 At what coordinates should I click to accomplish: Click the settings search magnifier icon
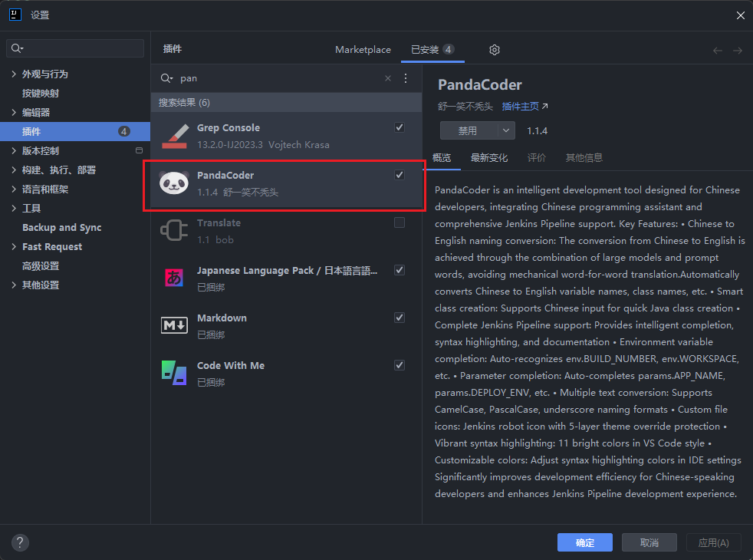[17, 48]
